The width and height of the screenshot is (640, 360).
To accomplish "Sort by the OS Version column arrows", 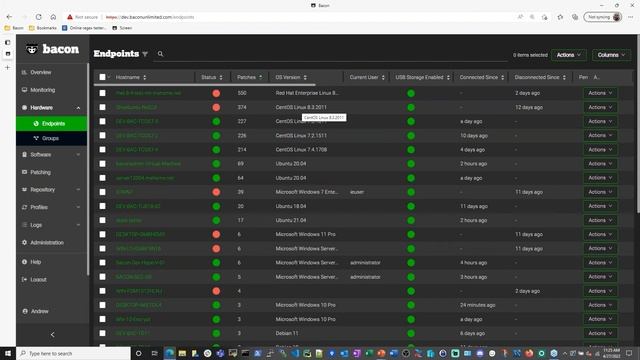I will click(305, 78).
